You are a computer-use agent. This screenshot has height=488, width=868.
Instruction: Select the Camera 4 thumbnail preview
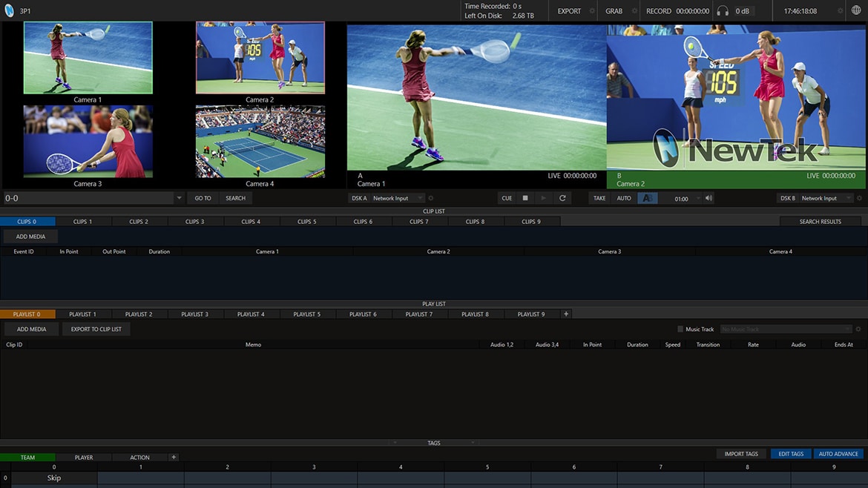tap(260, 141)
